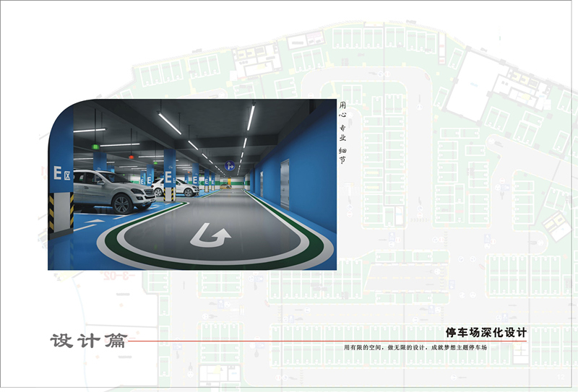Image resolution: width=578 pixels, height=392 pixels.
Task: Click the round blue direction sign on ceiling
Action: [x=230, y=165]
